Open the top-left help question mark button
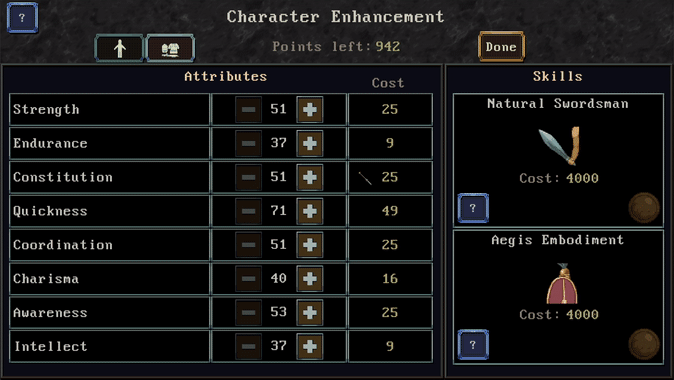The height and width of the screenshot is (380, 674). pyautogui.click(x=22, y=18)
